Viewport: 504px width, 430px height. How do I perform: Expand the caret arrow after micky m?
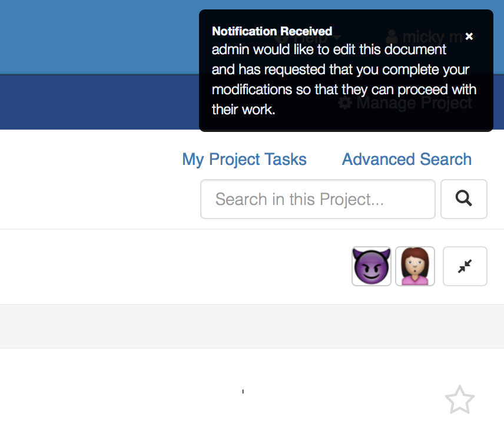pyautogui.click(x=473, y=36)
